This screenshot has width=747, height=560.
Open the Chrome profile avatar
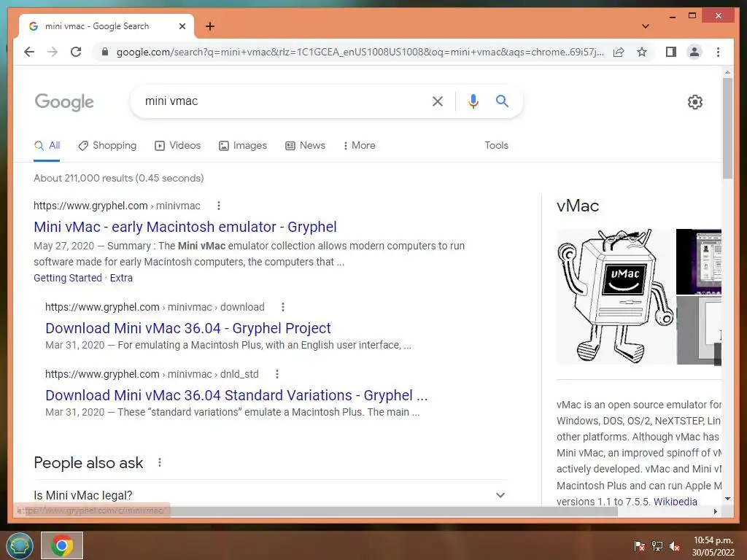[694, 52]
